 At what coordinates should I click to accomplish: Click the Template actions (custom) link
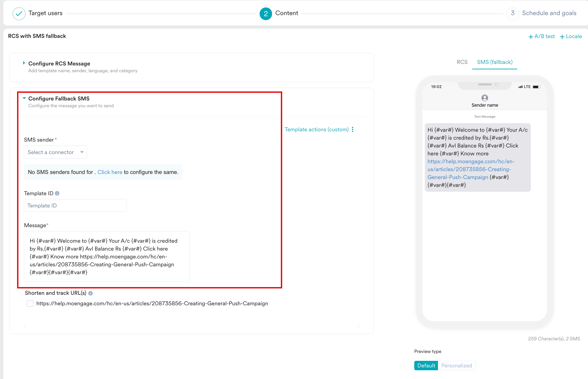point(316,130)
